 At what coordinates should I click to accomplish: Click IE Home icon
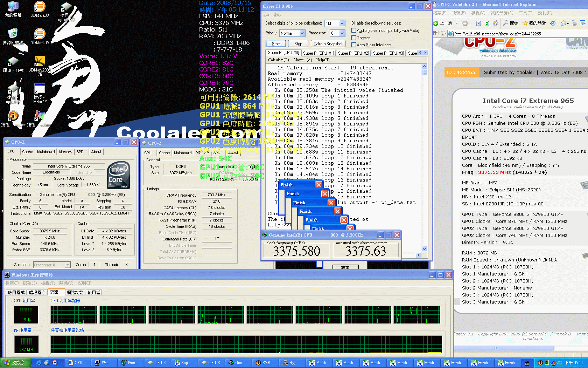click(496, 23)
